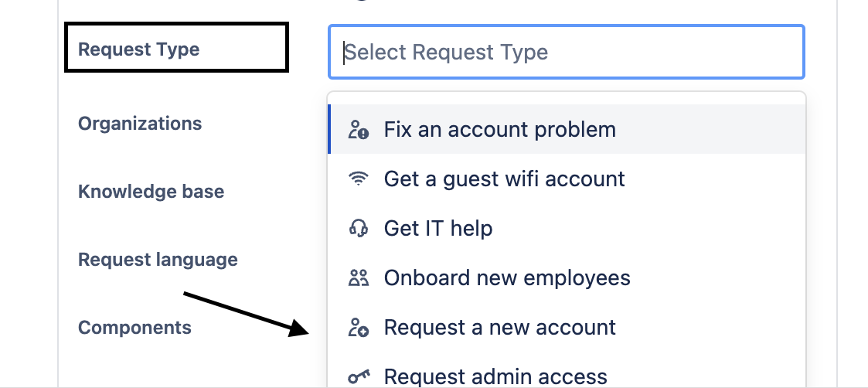The height and width of the screenshot is (388, 868).
Task: Click the person-plus icon for new account
Action: pos(358,327)
